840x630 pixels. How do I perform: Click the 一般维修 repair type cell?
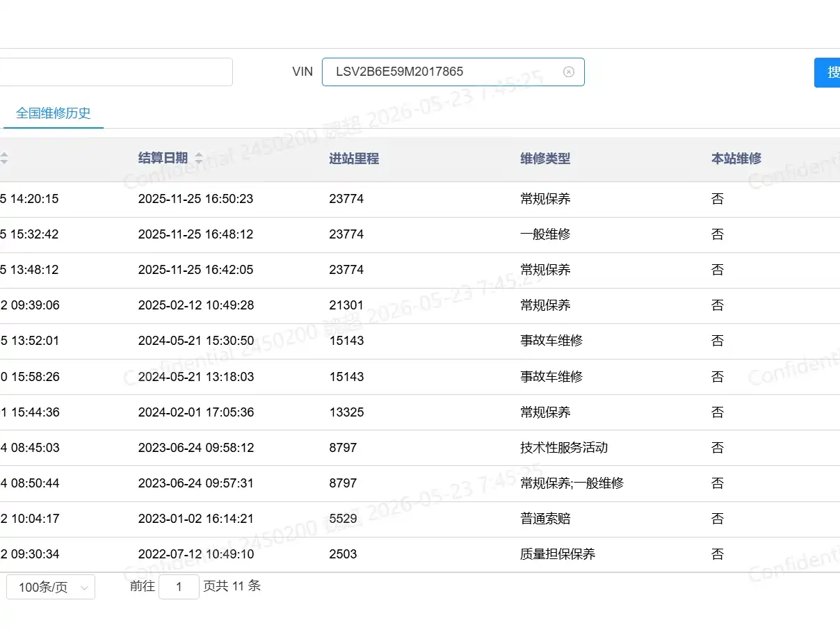[545, 234]
